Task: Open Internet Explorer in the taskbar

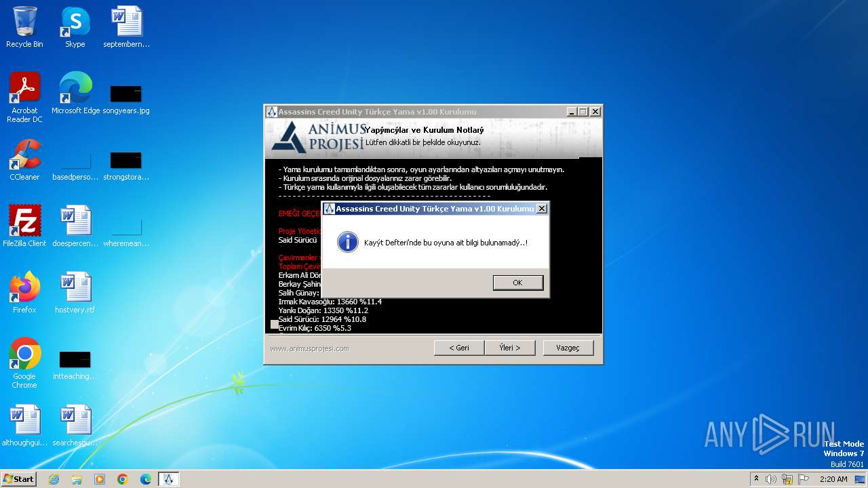Action: click(54, 479)
